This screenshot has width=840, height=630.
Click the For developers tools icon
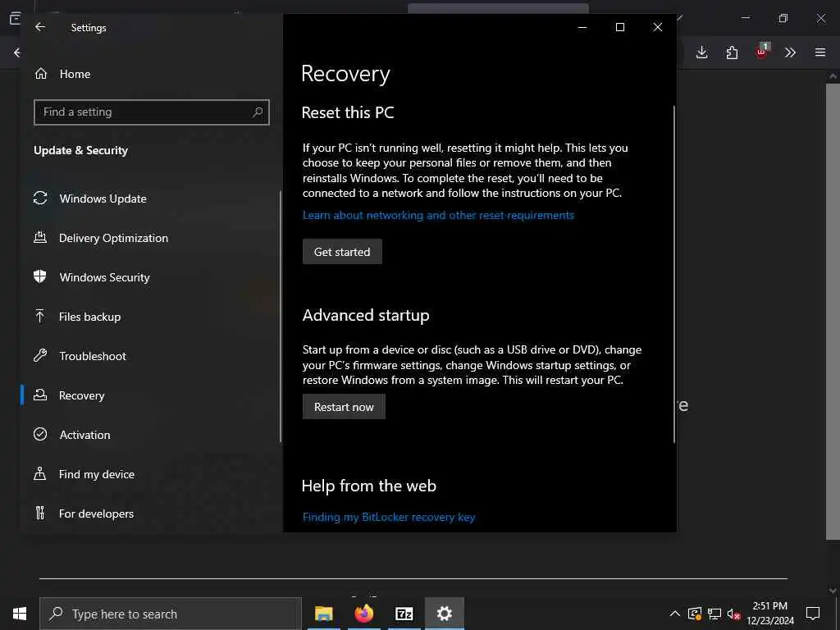(40, 513)
